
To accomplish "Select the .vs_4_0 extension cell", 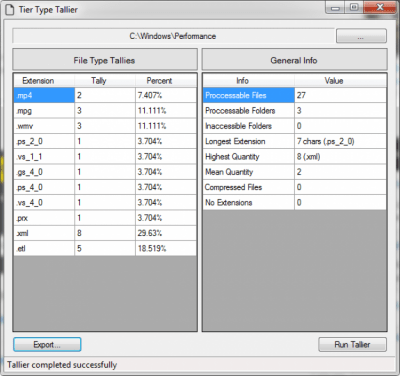I will point(44,203).
